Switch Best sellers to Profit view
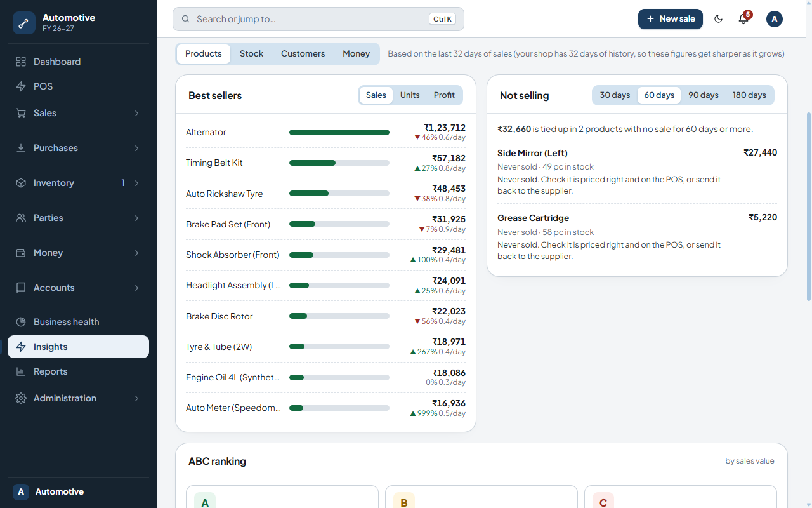This screenshot has height=508, width=812. coord(444,95)
